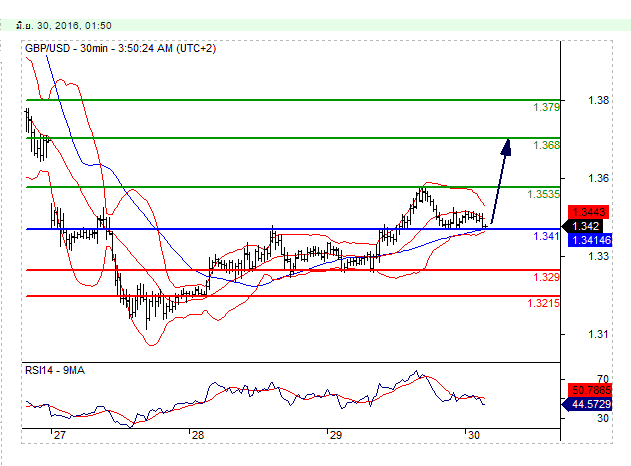Click the blue 1.34146 price tag
This screenshot has height=466, width=631.
[x=590, y=240]
